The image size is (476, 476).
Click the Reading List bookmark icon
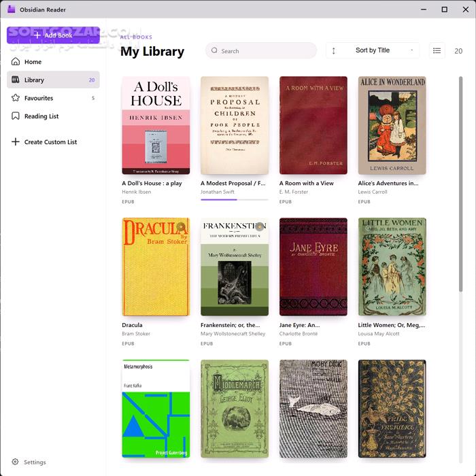[16, 116]
